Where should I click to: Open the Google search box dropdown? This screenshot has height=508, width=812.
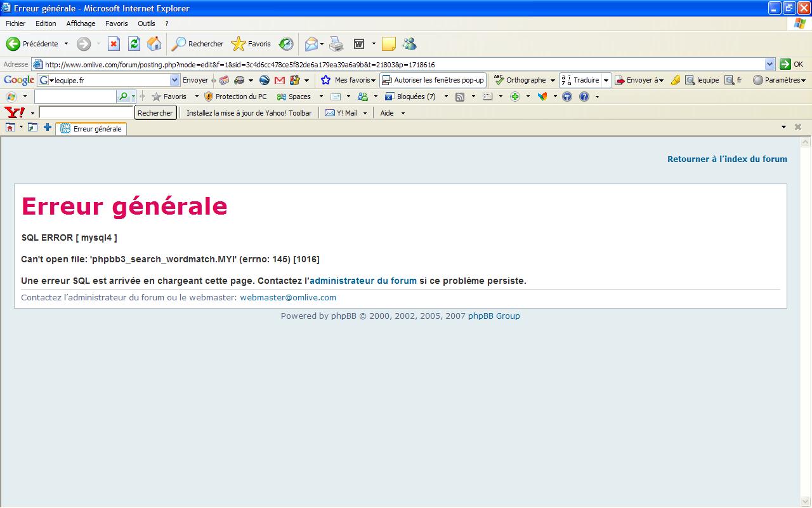[175, 80]
